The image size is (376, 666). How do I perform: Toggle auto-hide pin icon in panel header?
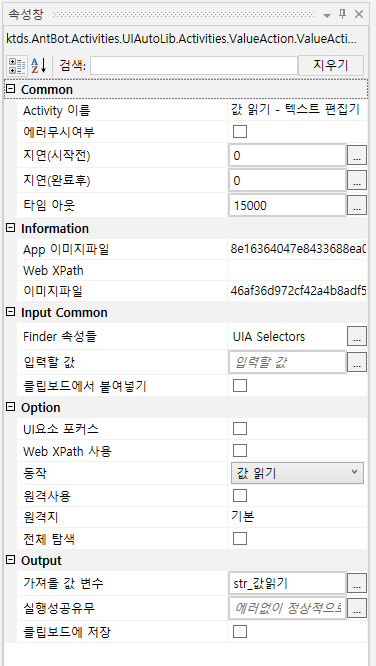click(x=342, y=14)
